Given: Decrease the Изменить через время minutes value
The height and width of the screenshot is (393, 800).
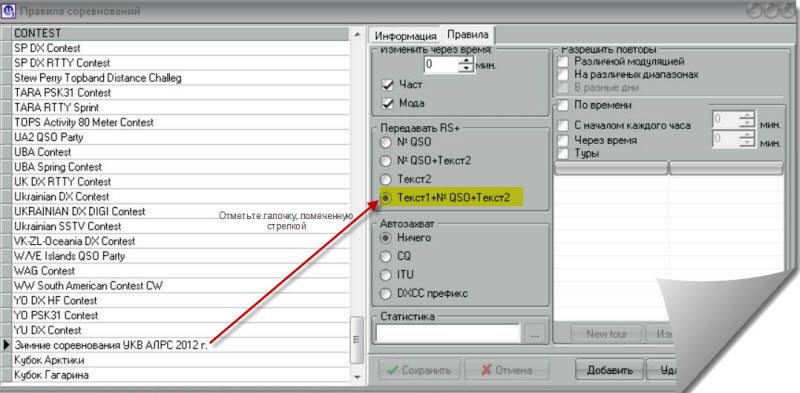Looking at the screenshot, I should pos(466,69).
